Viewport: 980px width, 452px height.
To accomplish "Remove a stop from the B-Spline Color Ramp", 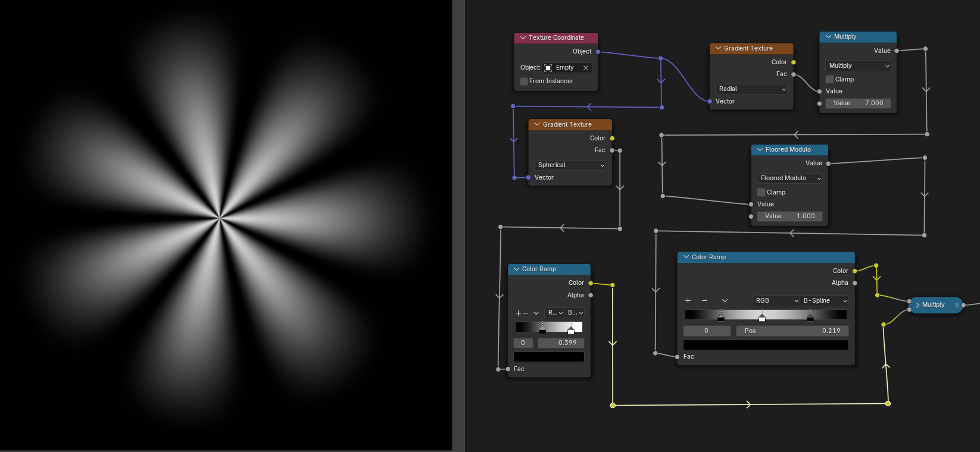I will point(704,301).
